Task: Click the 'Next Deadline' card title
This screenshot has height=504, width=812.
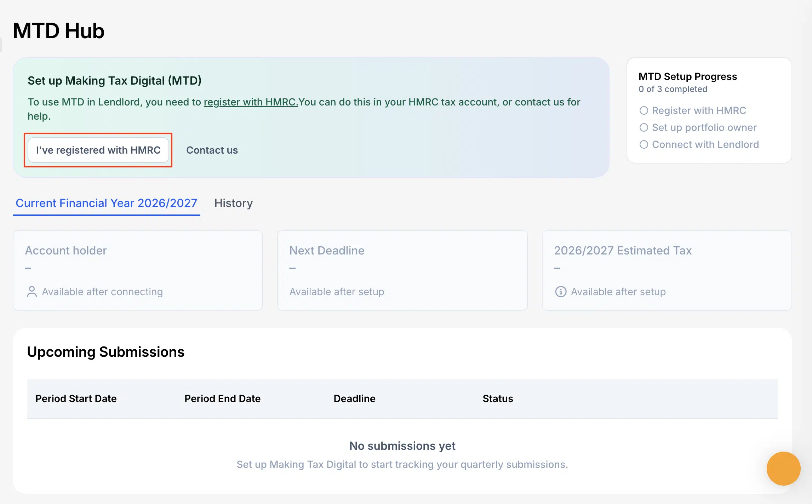Action: pos(327,251)
